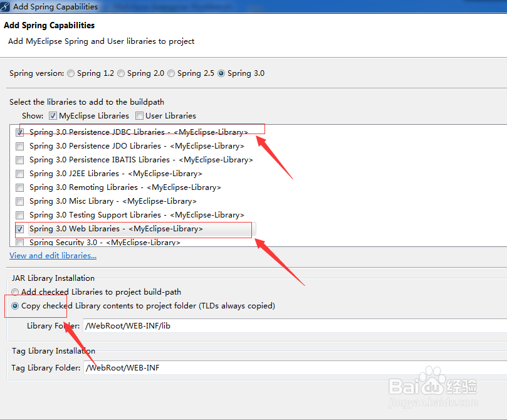Check Spring 3.0 Persistence JDO Libraries
This screenshot has width=507, height=420.
tap(19, 146)
